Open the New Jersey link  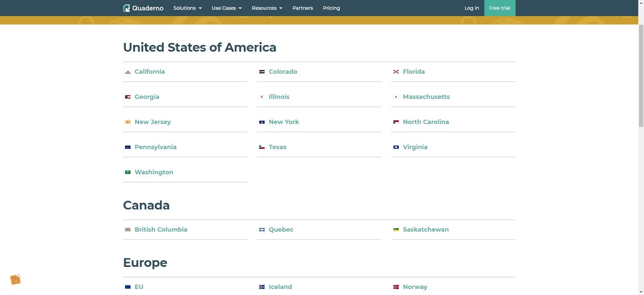[153, 122]
